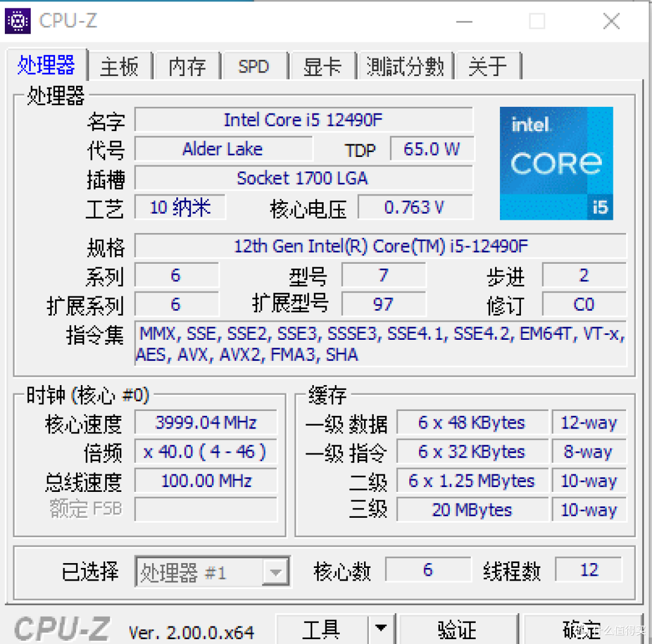This screenshot has height=644, width=652.
Task: Click the 修订 value C0
Action: 584,304
